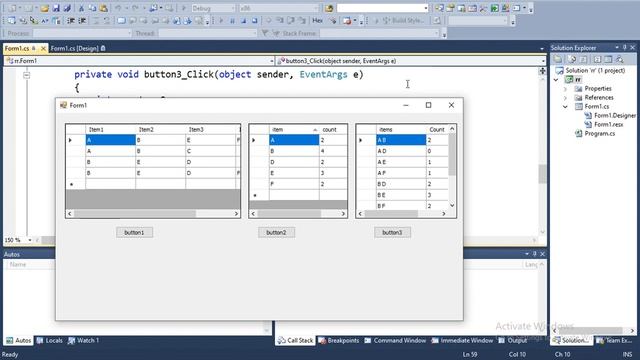Open the Toolbox scissors-style toolbar icon
Screen dimensions: 640x360
coord(483,8)
